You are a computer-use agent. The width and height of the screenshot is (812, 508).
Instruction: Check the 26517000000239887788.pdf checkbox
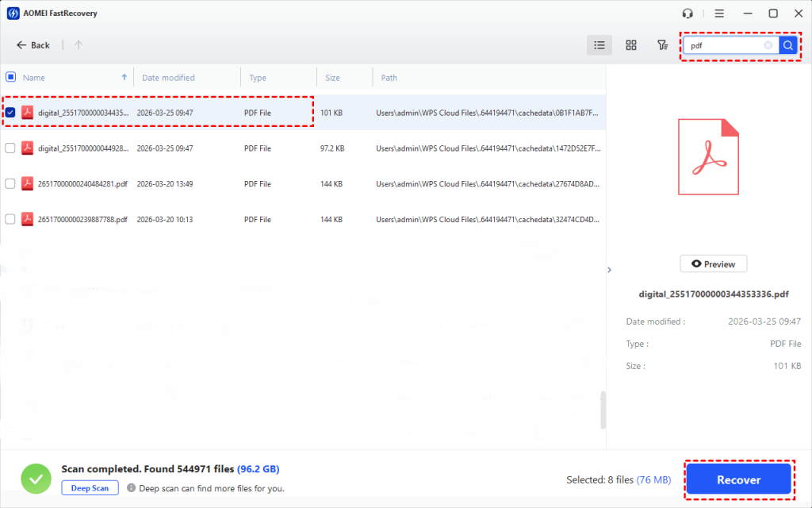click(x=10, y=219)
